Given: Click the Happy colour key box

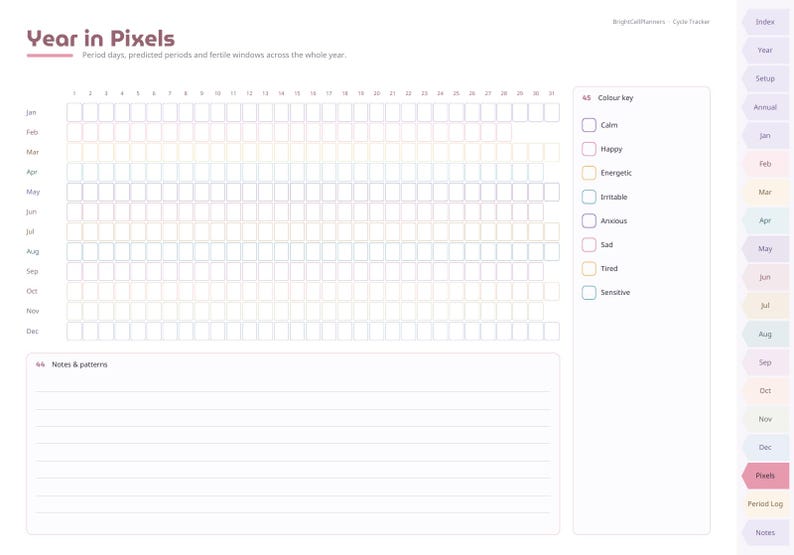Looking at the screenshot, I should pos(589,149).
